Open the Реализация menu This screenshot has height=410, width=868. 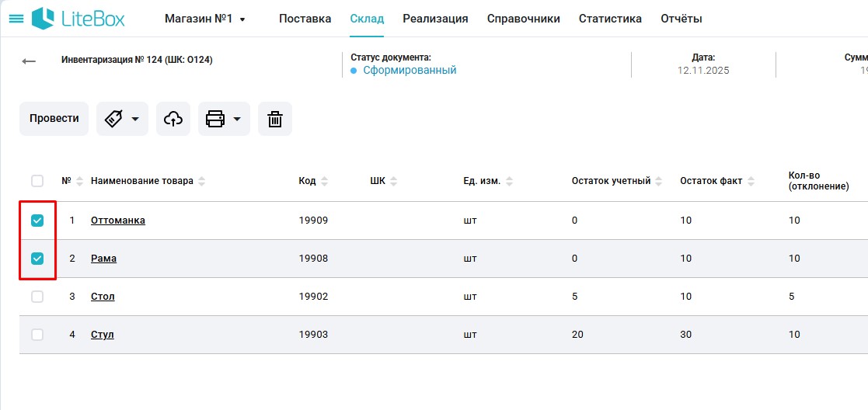pyautogui.click(x=436, y=19)
